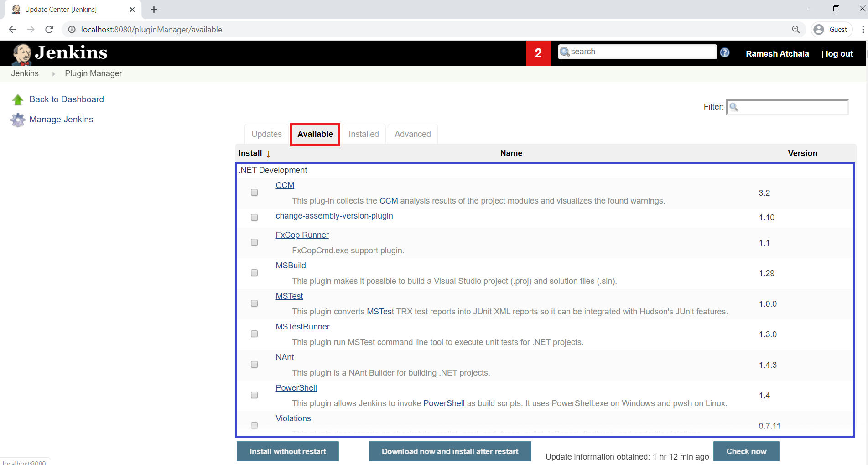The height and width of the screenshot is (465, 868).
Task: Click the Check now button
Action: [746, 451]
